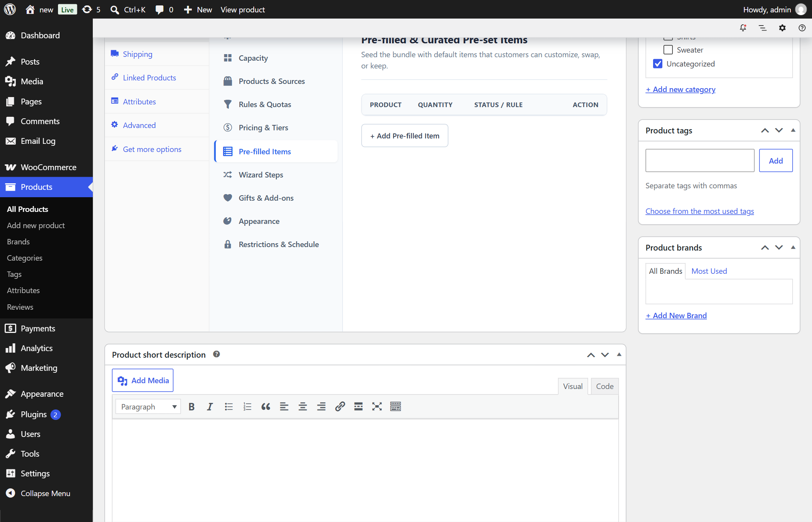
Task: Click Add new category link
Action: pos(681,89)
